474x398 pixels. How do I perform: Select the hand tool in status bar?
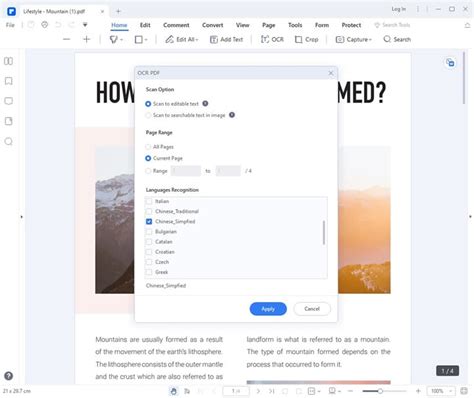coord(174,391)
